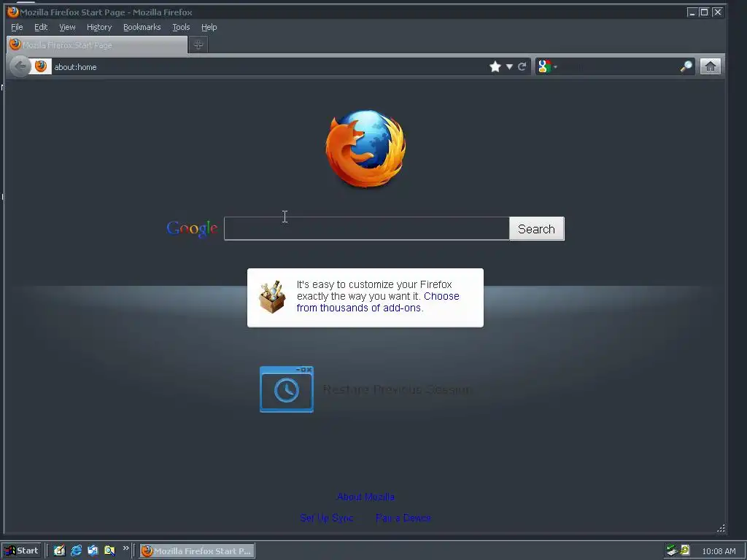
Task: Click the Firefox icon in title bar
Action: 13,12
